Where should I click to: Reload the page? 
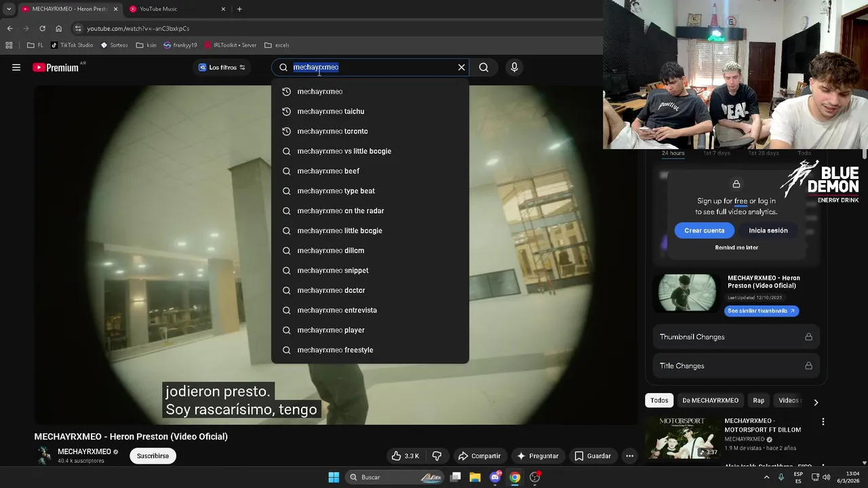(42, 28)
